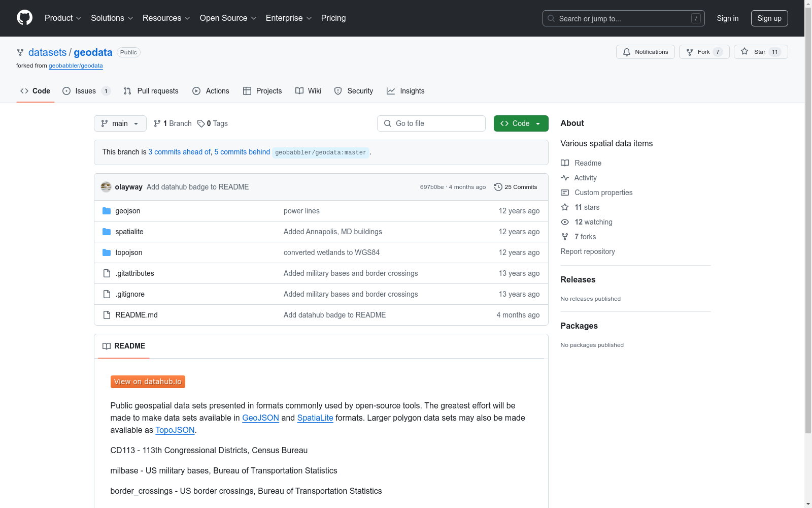Open the green Code dropdown

point(521,123)
